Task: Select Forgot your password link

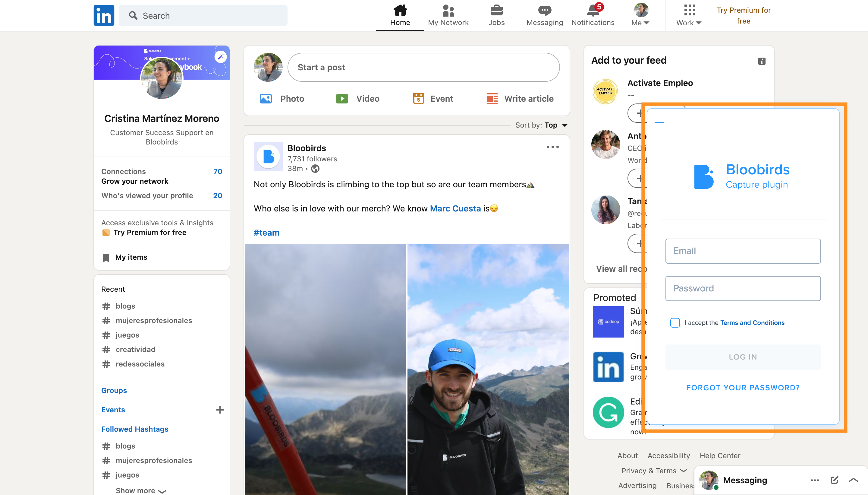Action: click(x=743, y=388)
